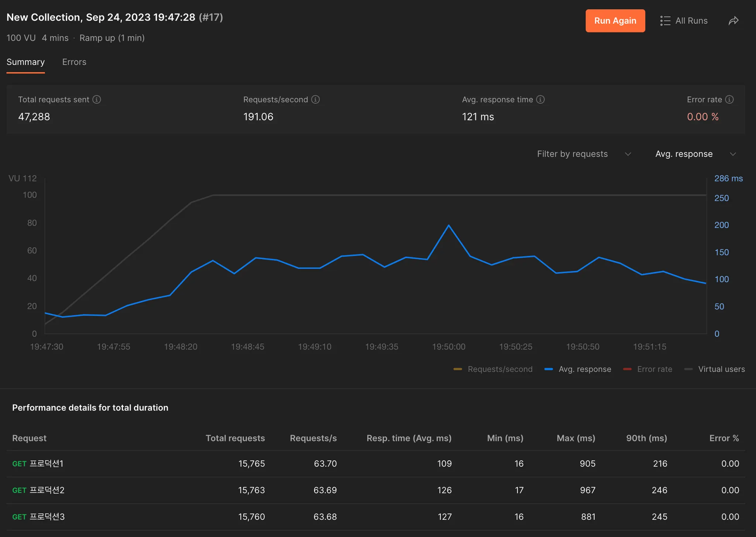The image size is (756, 537).
Task: Click the All Runs list icon
Action: (x=665, y=21)
